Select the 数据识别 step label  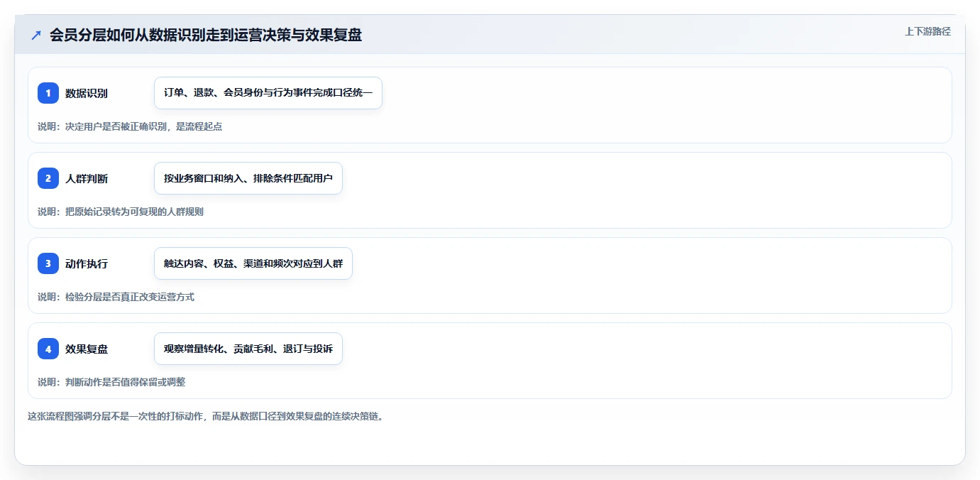(87, 93)
